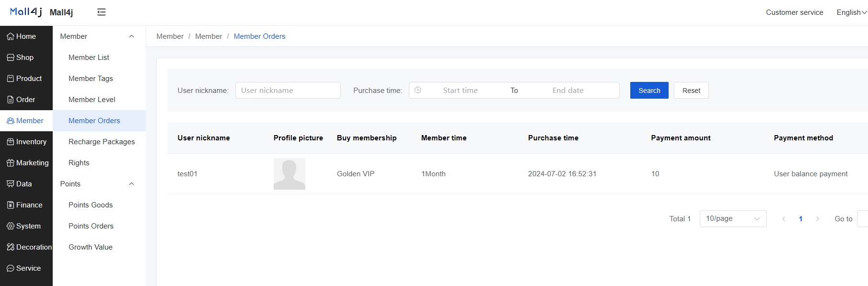Screen dimensions: 868x286
Task: Click the Finance icon
Action: (x=11, y=205)
